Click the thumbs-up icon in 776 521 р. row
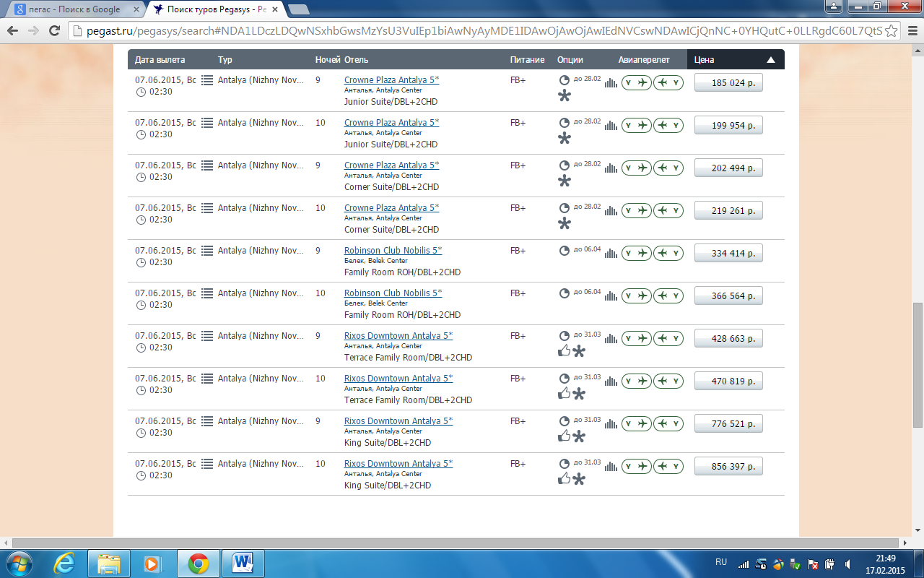This screenshot has width=924, height=578. coord(565,436)
